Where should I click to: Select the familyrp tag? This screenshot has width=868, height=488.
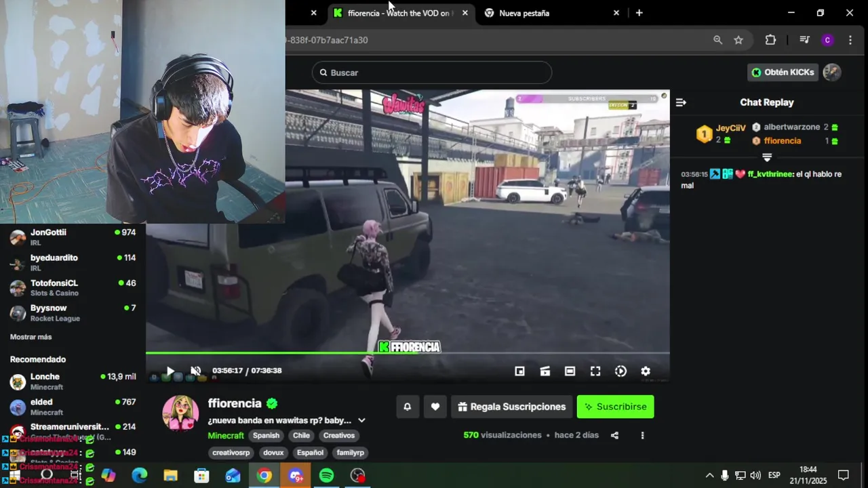point(350,452)
